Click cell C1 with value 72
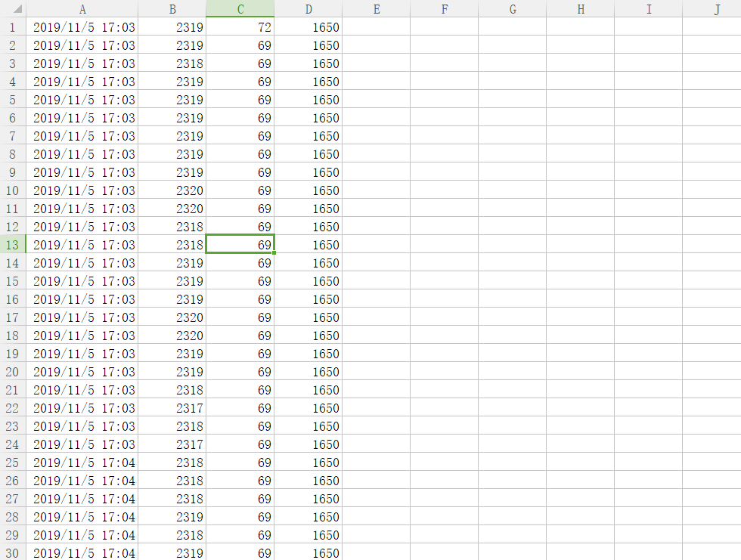The width and height of the screenshot is (741, 560). [x=240, y=27]
